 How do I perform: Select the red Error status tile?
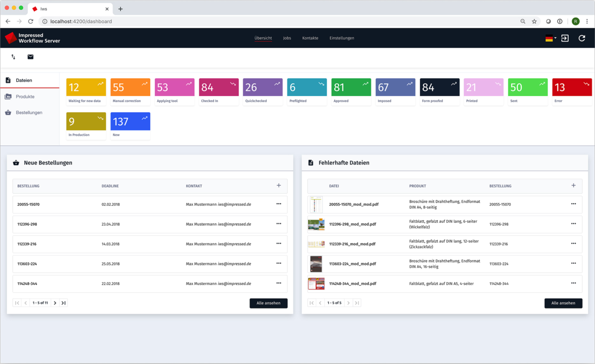pyautogui.click(x=572, y=91)
